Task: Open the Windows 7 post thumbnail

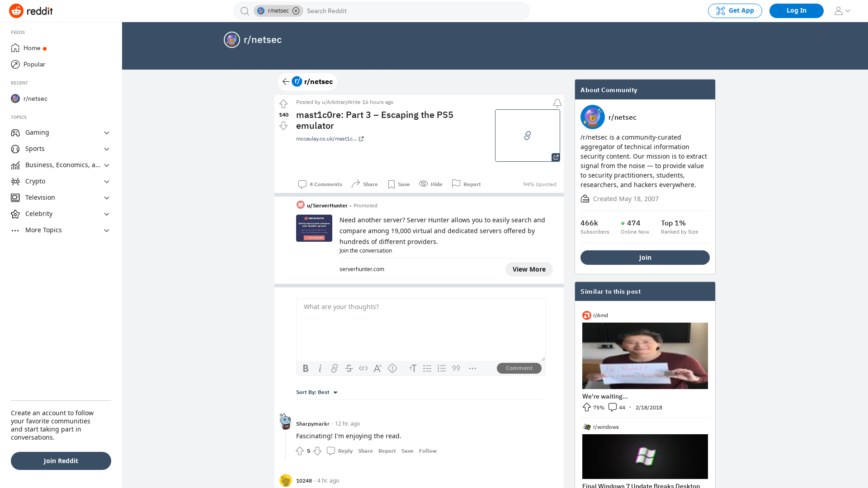Action: pyautogui.click(x=645, y=456)
